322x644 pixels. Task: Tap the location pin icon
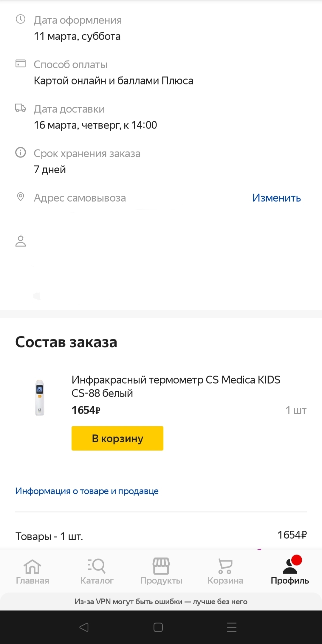[x=20, y=197]
